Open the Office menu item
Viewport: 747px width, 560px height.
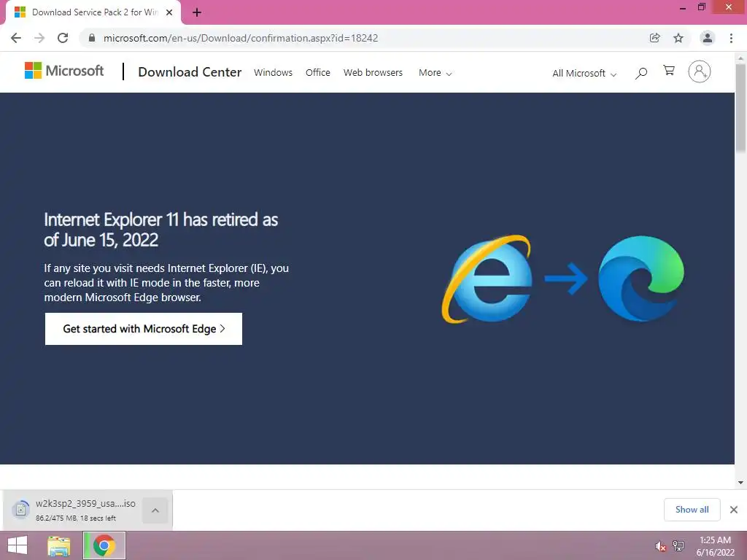(318, 72)
